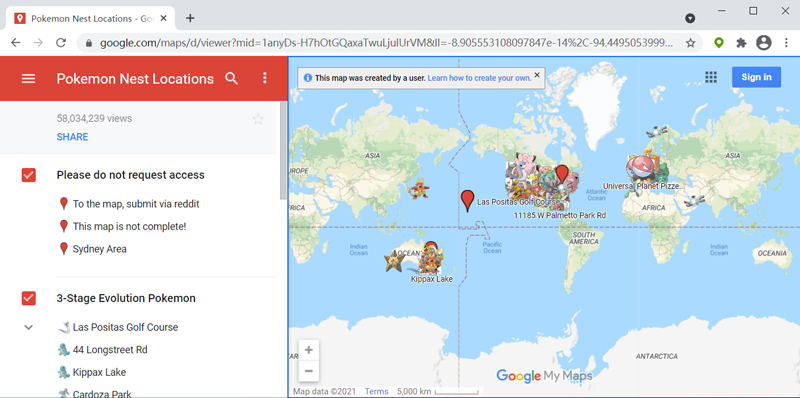The image size is (800, 398).
Task: Open the Terms link on the map
Action: pos(377,391)
